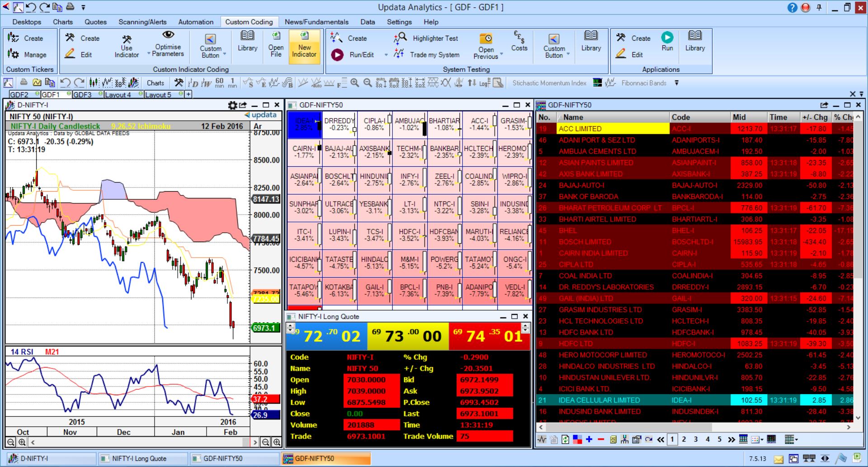Click the refresh page icon below the watchlist
868x467 pixels.
click(566, 439)
